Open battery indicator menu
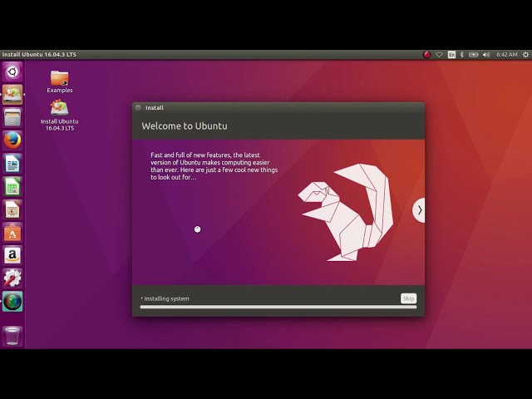Viewport: 532px width, 399px height. 473,55
